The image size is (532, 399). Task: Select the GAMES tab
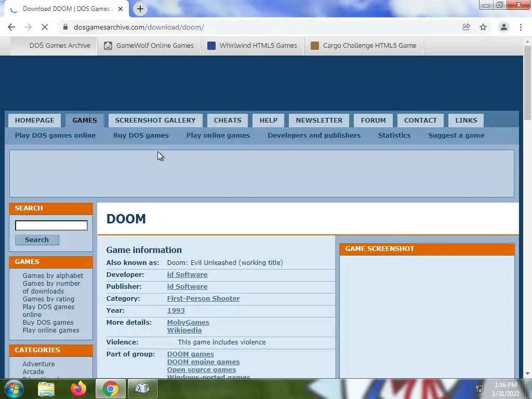click(x=85, y=121)
